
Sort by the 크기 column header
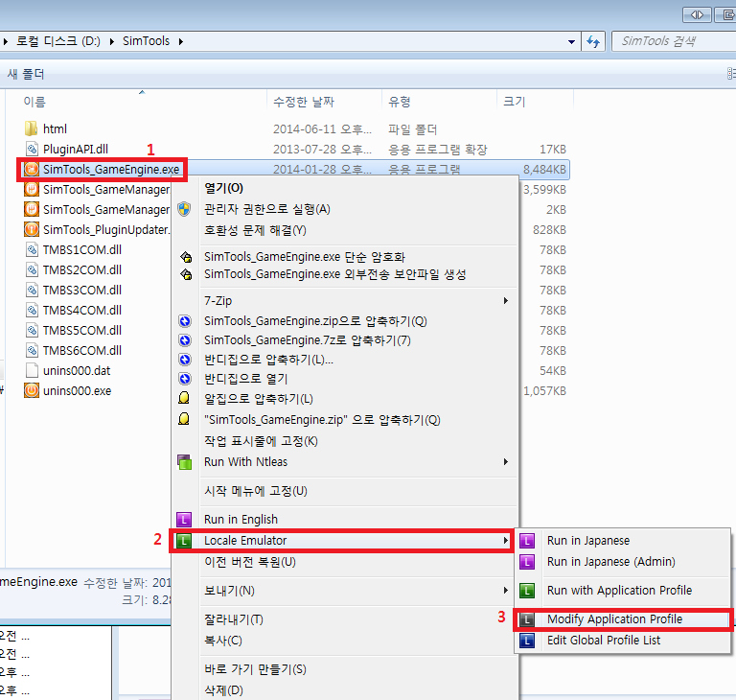coord(515,102)
